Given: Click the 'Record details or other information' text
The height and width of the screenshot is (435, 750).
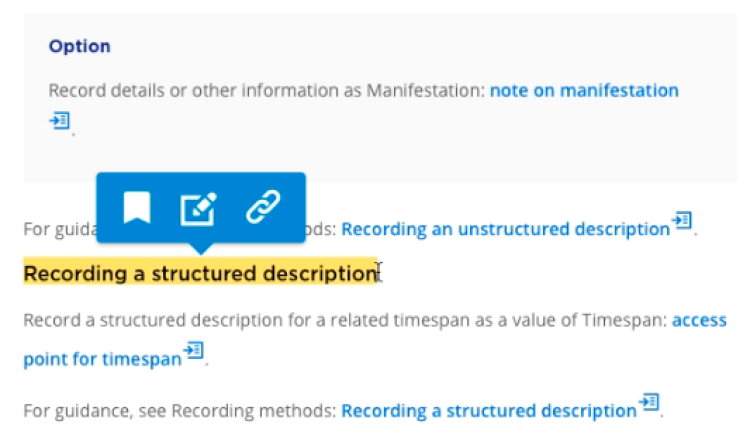Looking at the screenshot, I should click(150, 90).
